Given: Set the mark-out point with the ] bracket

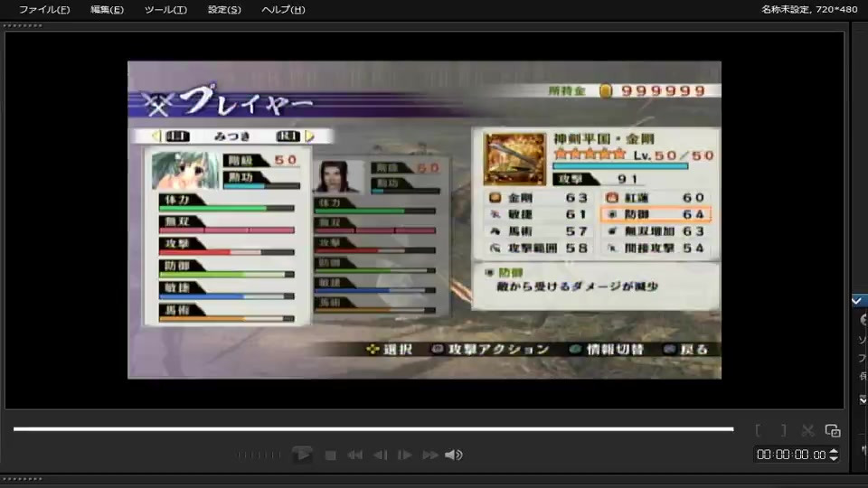Looking at the screenshot, I should pos(783,430).
